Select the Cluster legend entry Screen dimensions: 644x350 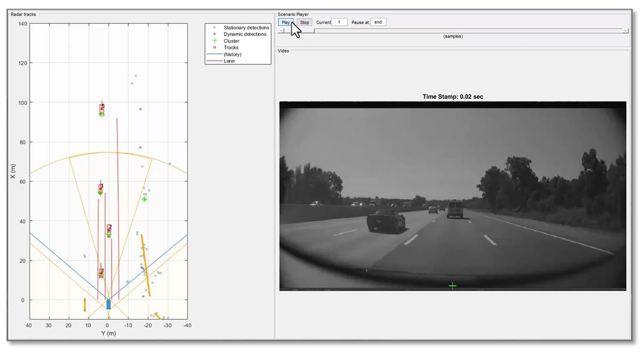click(x=231, y=41)
